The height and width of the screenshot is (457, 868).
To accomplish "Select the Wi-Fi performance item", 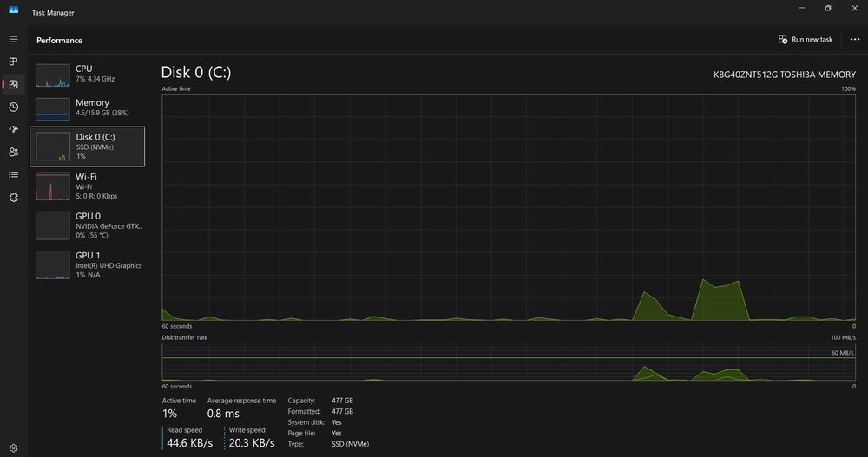I will (x=88, y=186).
